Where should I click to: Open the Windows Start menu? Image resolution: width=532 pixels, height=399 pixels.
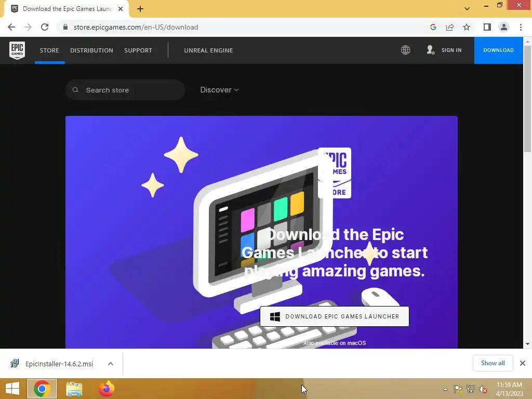[12, 389]
